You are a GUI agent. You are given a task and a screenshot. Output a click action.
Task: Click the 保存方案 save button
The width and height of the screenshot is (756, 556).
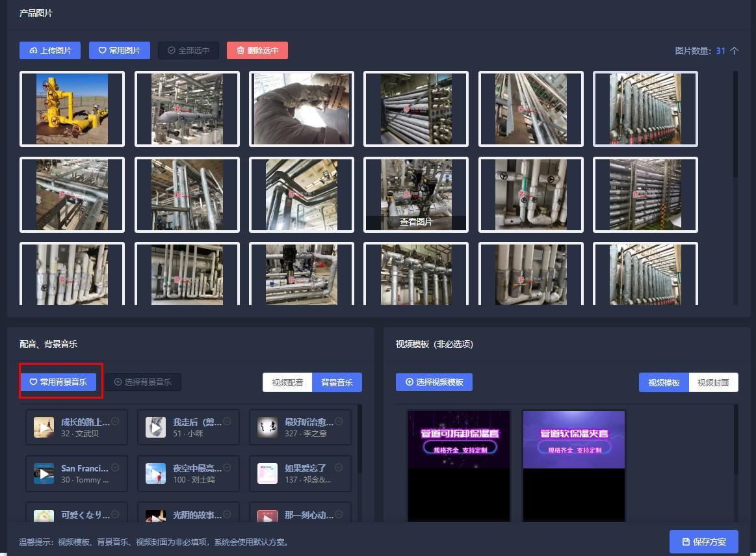703,541
